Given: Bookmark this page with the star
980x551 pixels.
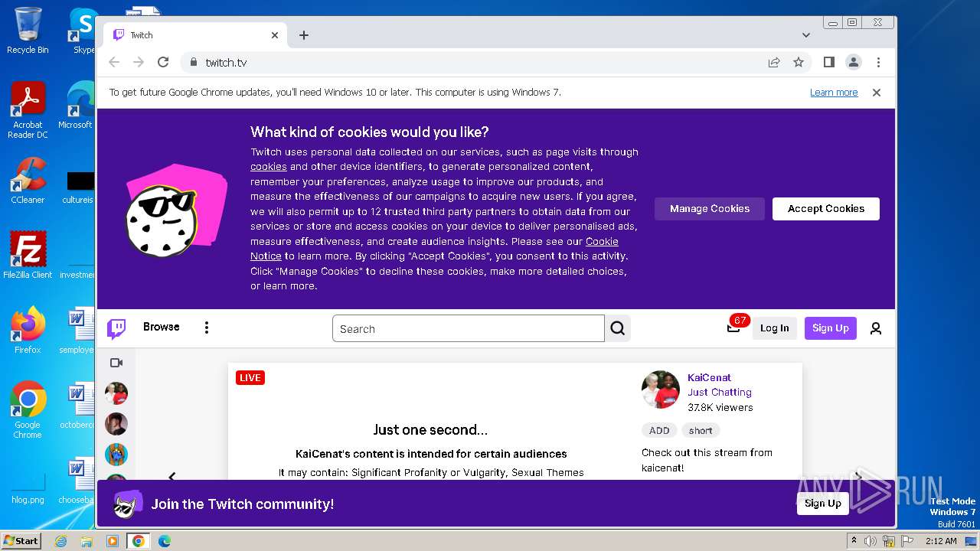Looking at the screenshot, I should click(x=799, y=62).
